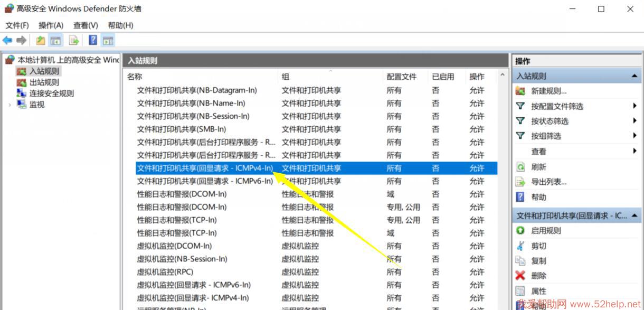Viewport: 644px width, 310px height.
Task: Click 属性 (Properties) in the actions pane
Action: pos(538,291)
